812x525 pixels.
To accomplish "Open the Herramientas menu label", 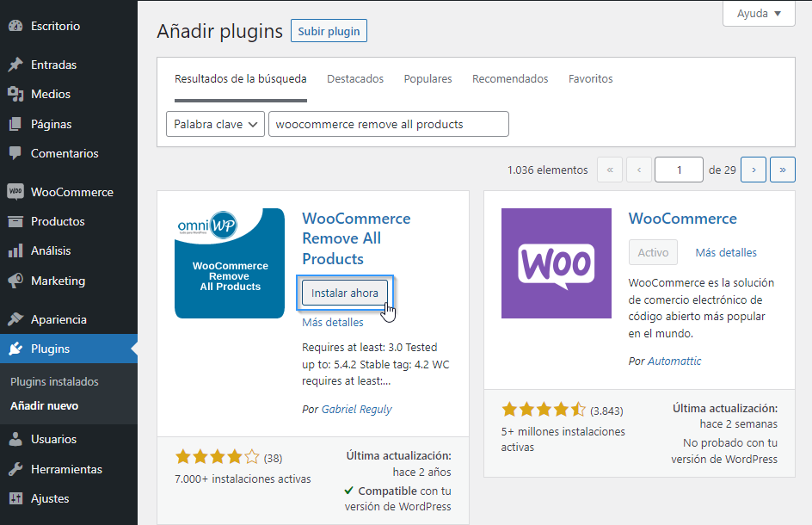I will click(66, 469).
